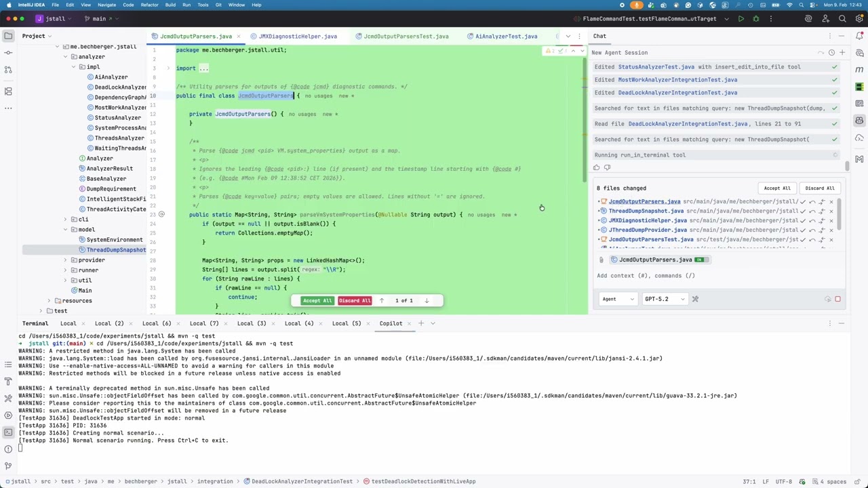
Task: Start a new chat session plus icon
Action: (x=842, y=52)
